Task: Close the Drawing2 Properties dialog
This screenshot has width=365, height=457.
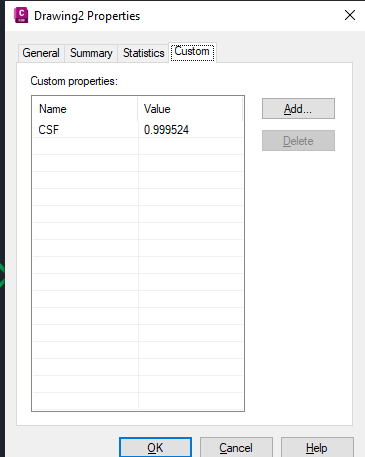Action: (x=350, y=15)
